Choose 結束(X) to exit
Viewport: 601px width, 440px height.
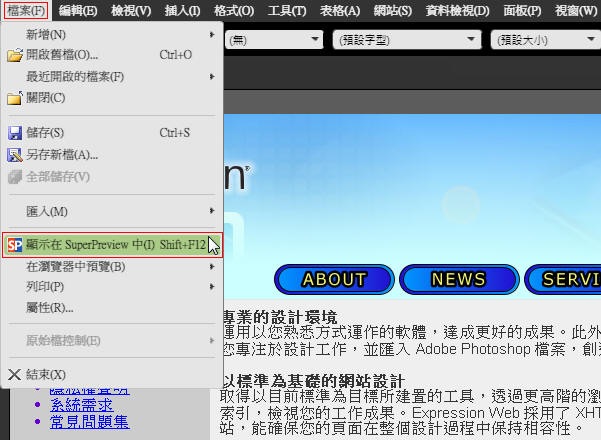pyautogui.click(x=112, y=374)
